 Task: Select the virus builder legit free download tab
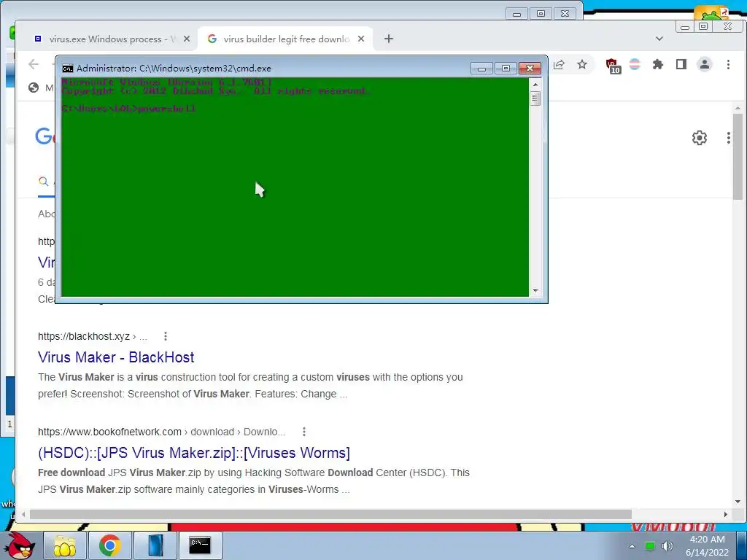click(286, 39)
